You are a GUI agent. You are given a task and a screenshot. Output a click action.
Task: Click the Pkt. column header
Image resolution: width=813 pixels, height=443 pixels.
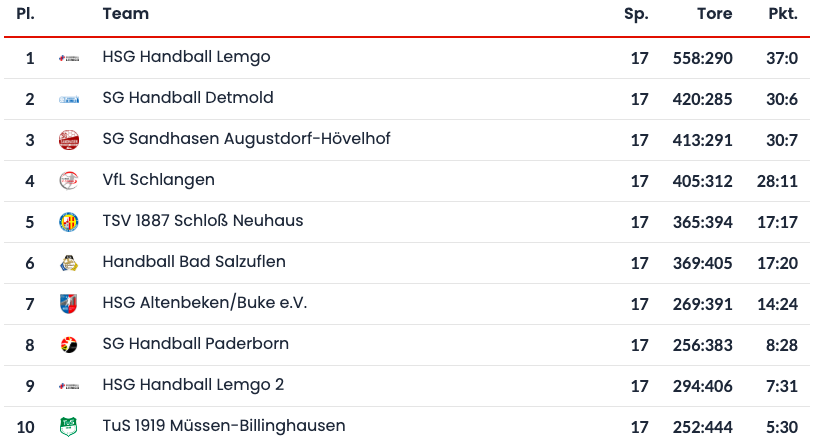pos(782,14)
